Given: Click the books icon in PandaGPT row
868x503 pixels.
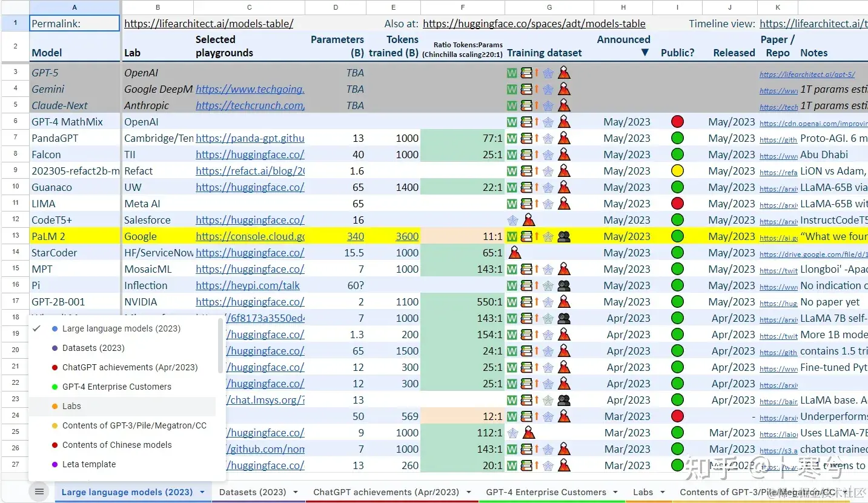Looking at the screenshot, I should click(526, 138).
